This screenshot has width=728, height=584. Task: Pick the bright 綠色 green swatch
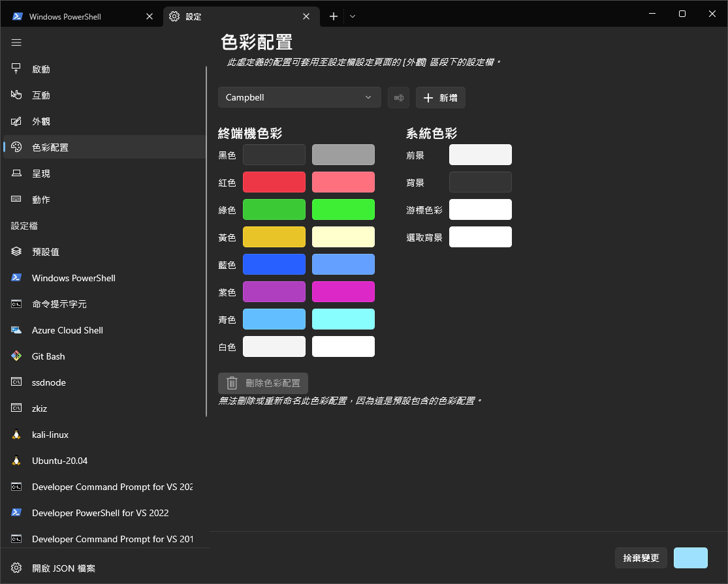tap(343, 209)
